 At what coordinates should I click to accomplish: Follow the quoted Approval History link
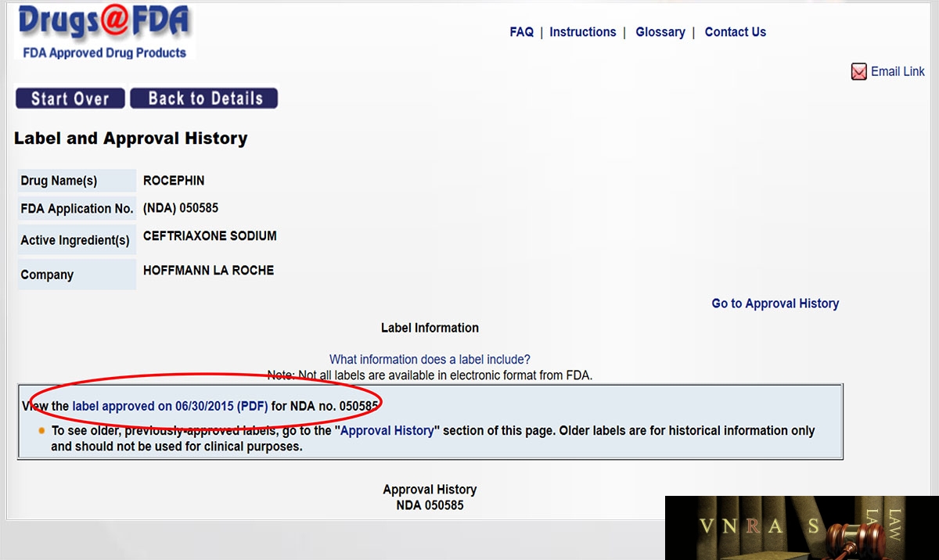point(387,431)
